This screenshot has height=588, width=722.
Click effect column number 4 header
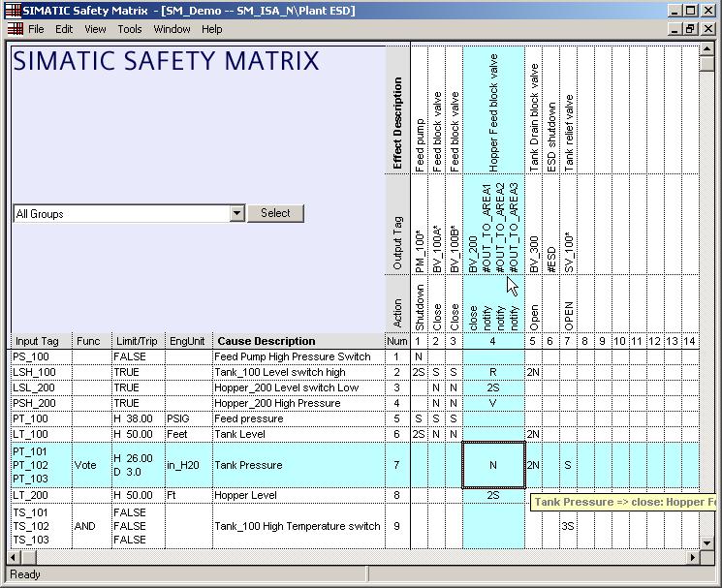[492, 341]
